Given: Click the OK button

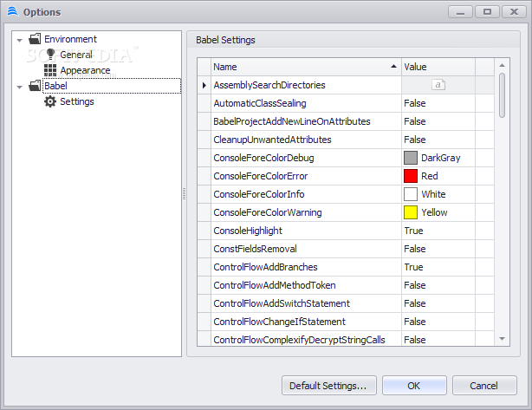Looking at the screenshot, I should tap(414, 386).
